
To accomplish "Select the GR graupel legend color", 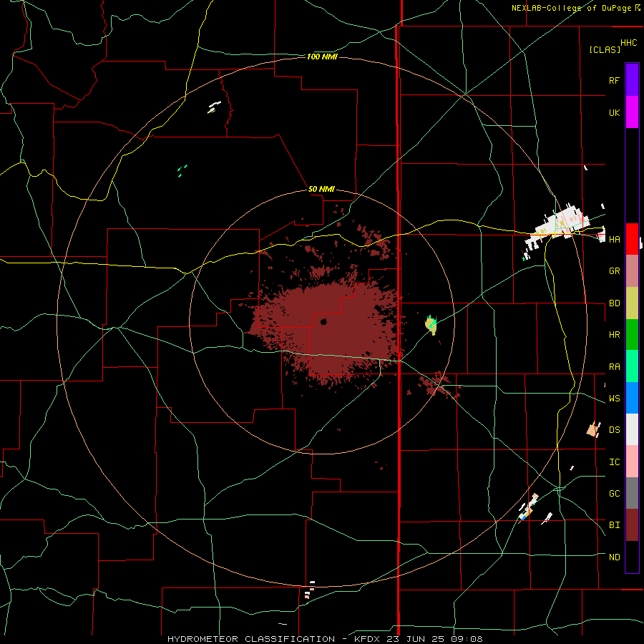I will pos(632,271).
